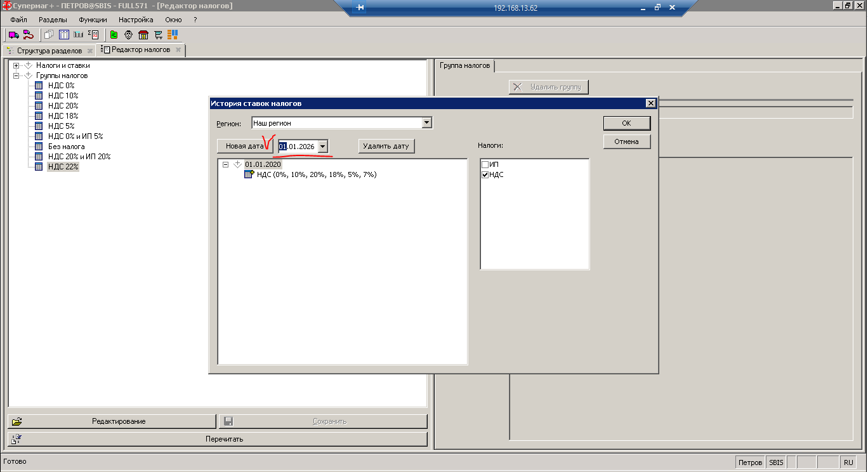This screenshot has width=868, height=472.
Task: Click the stacked pages copy icon
Action: click(49, 35)
